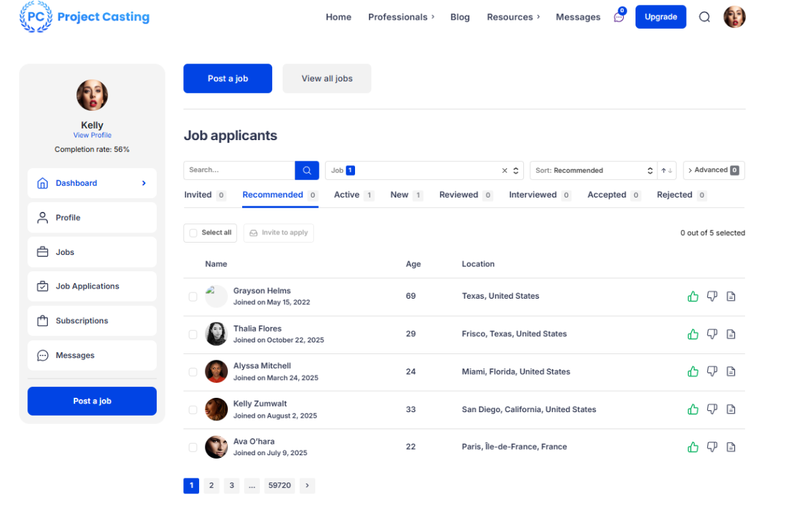
Task: Click the blue search magnifier button
Action: pyautogui.click(x=307, y=170)
